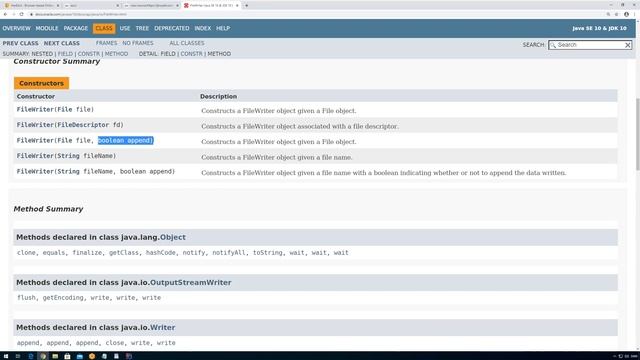Click the Javadoc Search input field
640x360 pixels.
click(590, 45)
